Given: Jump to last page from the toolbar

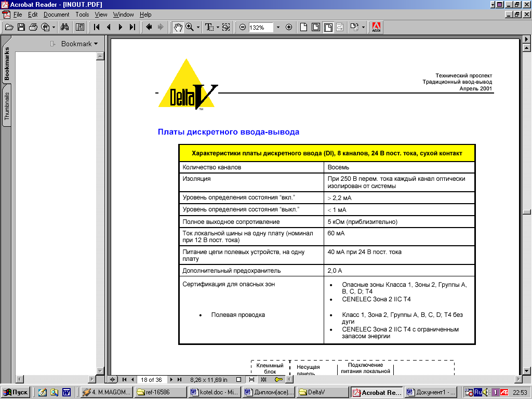Looking at the screenshot, I should pyautogui.click(x=132, y=27).
